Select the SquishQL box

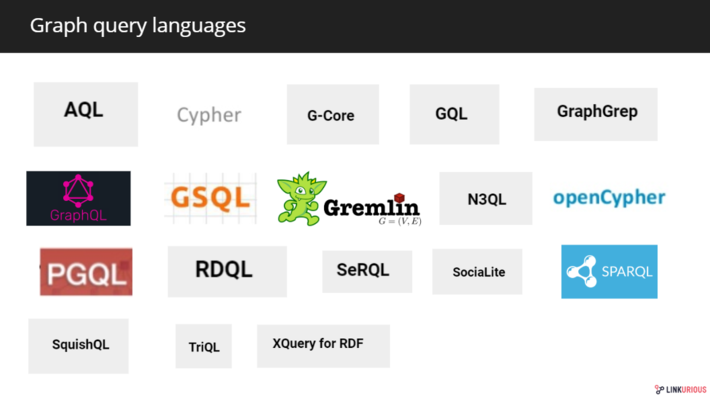78,346
